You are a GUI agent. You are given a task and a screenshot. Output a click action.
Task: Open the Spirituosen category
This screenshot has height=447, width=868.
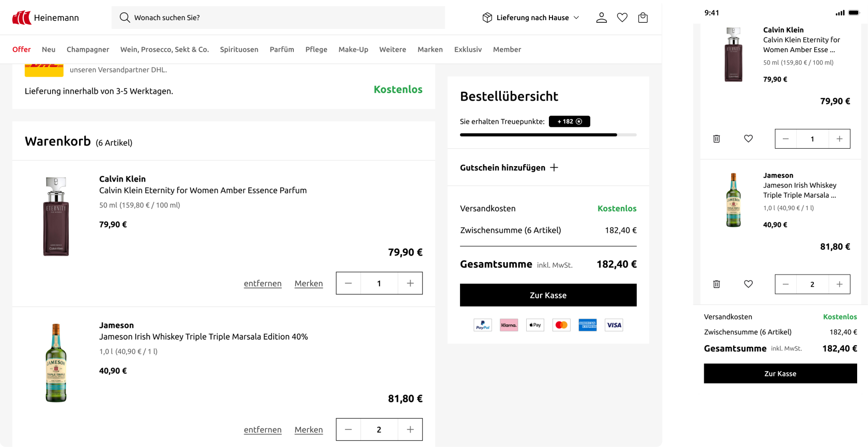pyautogui.click(x=239, y=50)
